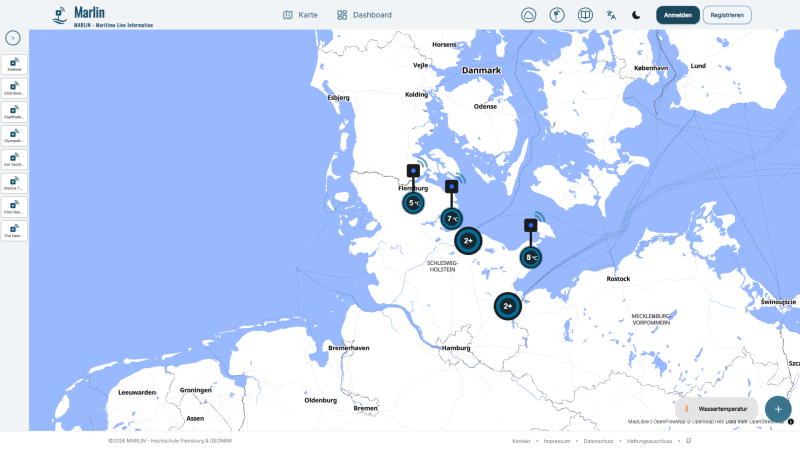Select the sensor pin above the 7 °C marker

point(452,186)
